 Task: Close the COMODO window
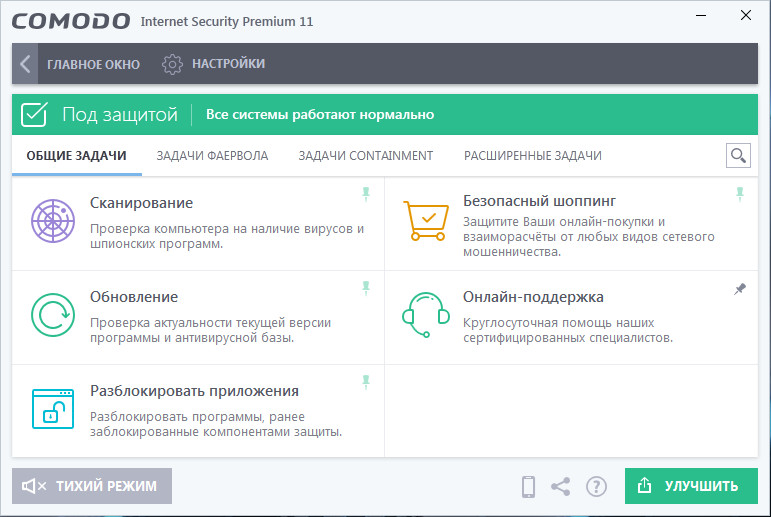click(746, 15)
